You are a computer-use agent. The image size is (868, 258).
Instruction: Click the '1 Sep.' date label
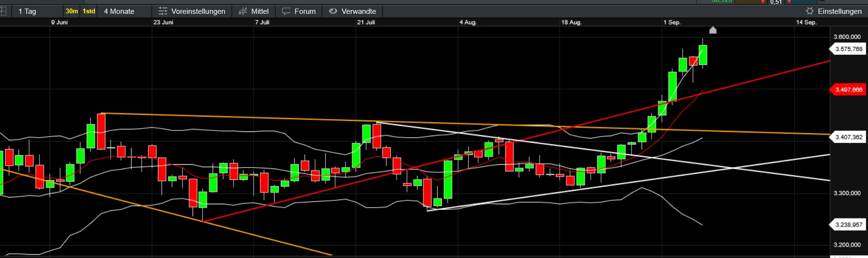[x=672, y=22]
